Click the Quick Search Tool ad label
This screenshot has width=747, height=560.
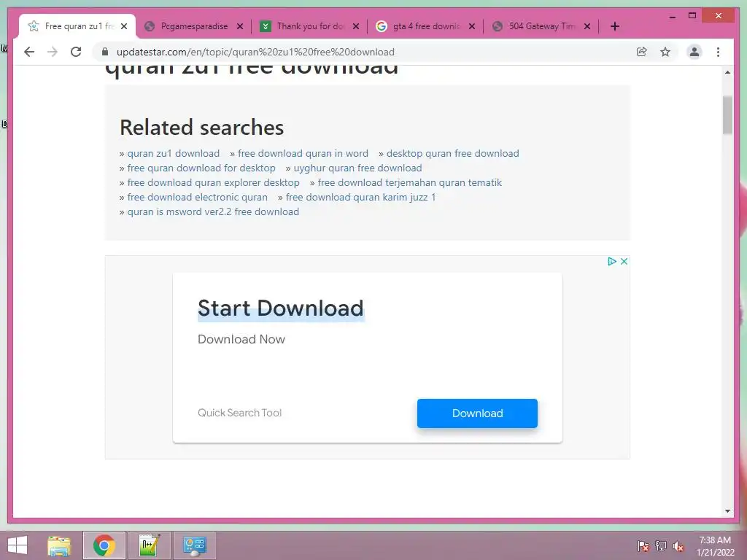(239, 413)
